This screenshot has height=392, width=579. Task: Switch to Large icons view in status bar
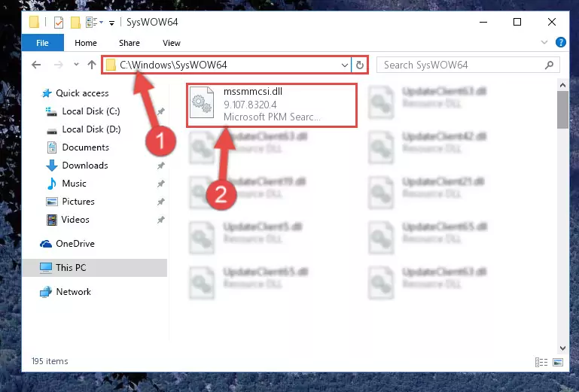558,362
